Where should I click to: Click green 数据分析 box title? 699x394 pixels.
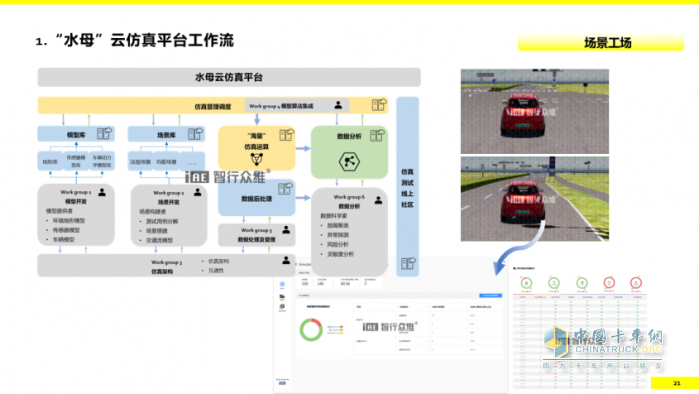pyautogui.click(x=349, y=136)
